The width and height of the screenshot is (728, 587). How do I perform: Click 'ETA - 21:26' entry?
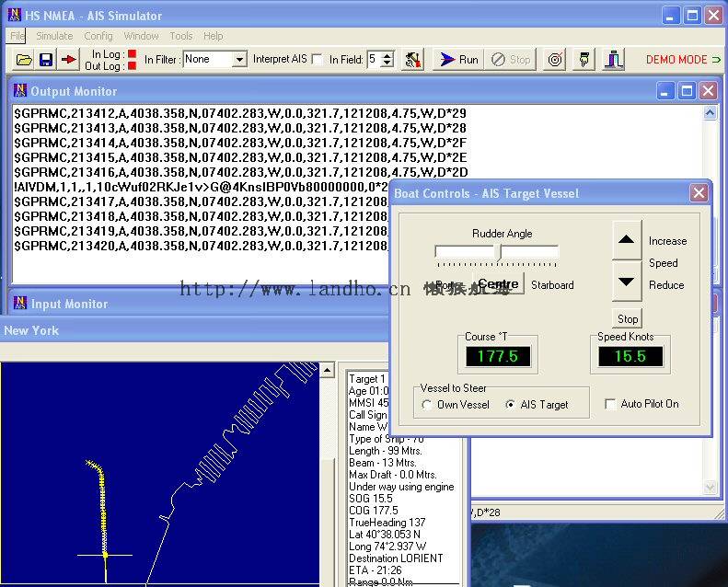click(376, 570)
